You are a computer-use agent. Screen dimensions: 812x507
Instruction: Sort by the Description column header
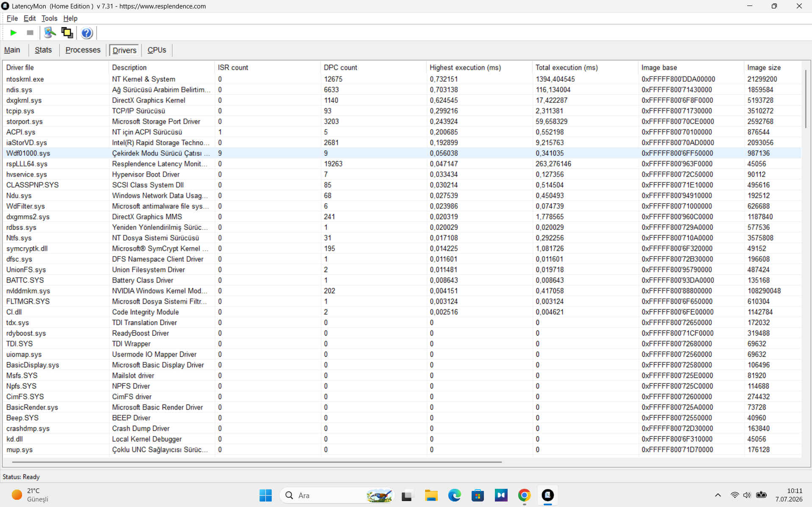(x=162, y=67)
